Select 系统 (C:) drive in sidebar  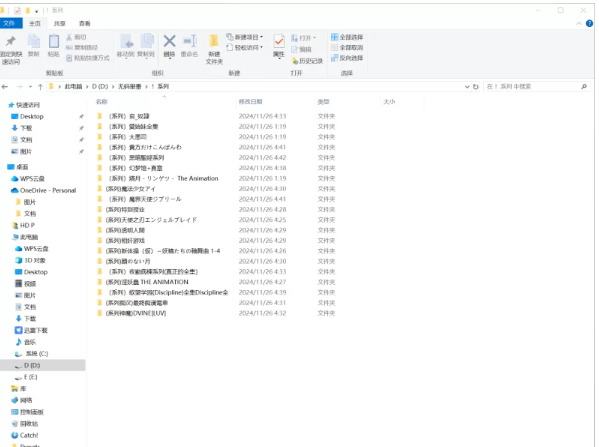[x=32, y=354]
